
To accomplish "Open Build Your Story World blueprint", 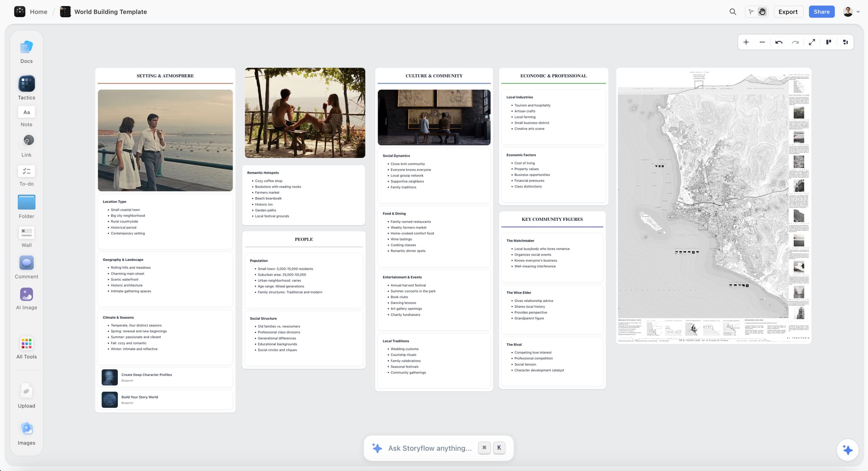I will click(165, 400).
